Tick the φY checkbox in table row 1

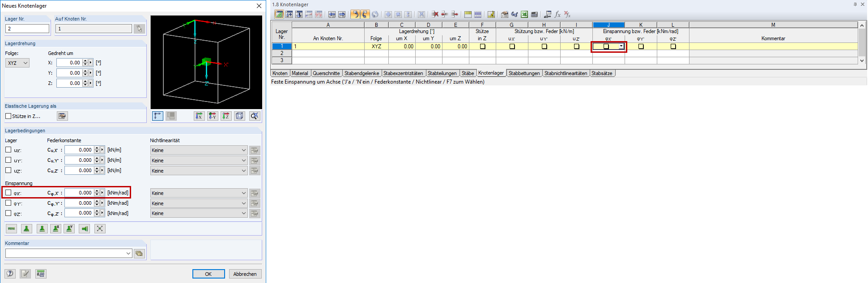(x=641, y=46)
